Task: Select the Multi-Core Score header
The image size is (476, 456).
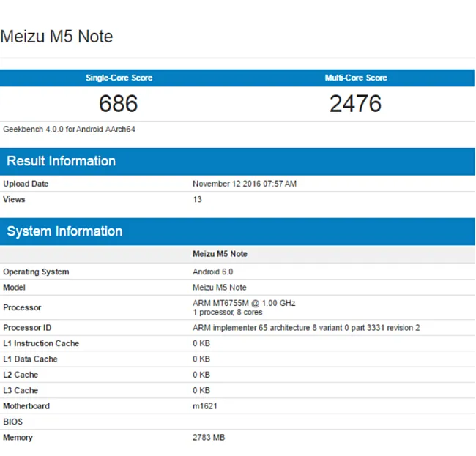Action: tap(356, 78)
